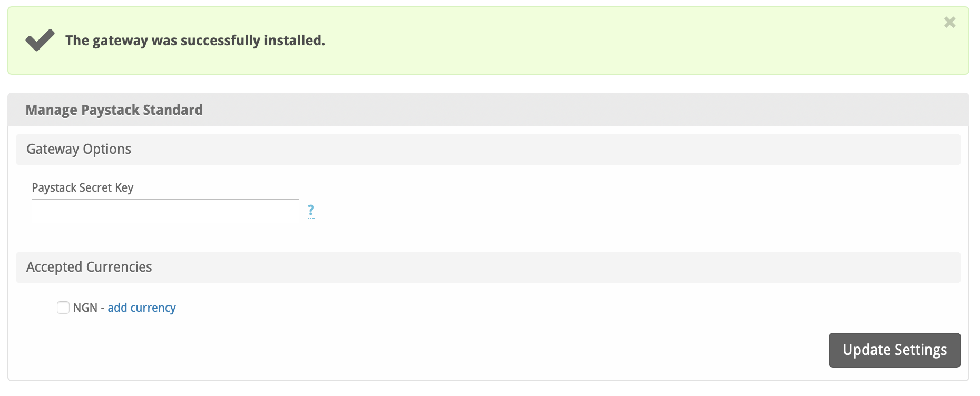
Task: Click the add currency link
Action: pos(142,308)
